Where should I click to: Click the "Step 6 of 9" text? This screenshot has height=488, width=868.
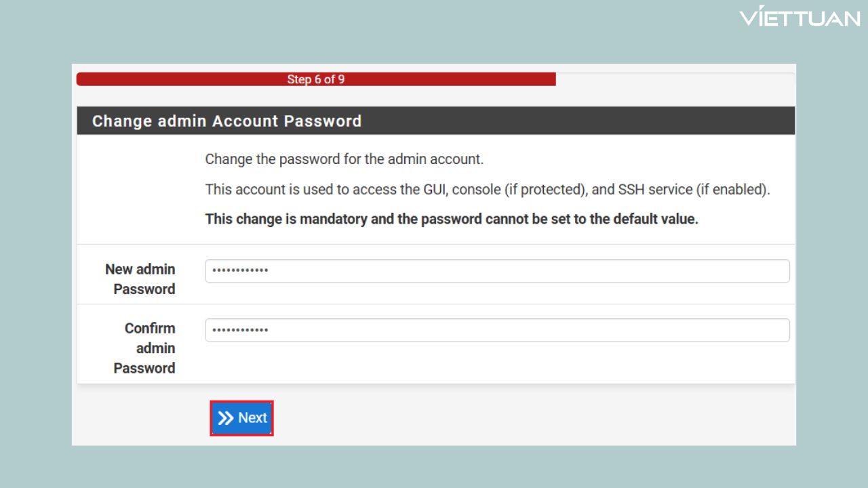point(316,79)
